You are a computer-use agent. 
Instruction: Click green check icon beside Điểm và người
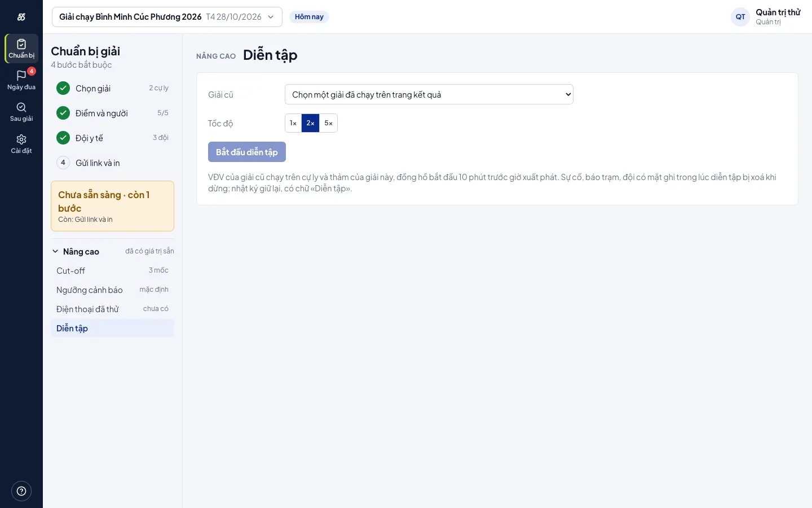pyautogui.click(x=63, y=113)
